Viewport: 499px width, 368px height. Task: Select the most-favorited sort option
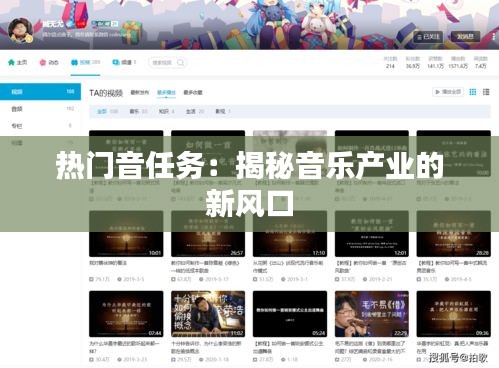pos(193,92)
